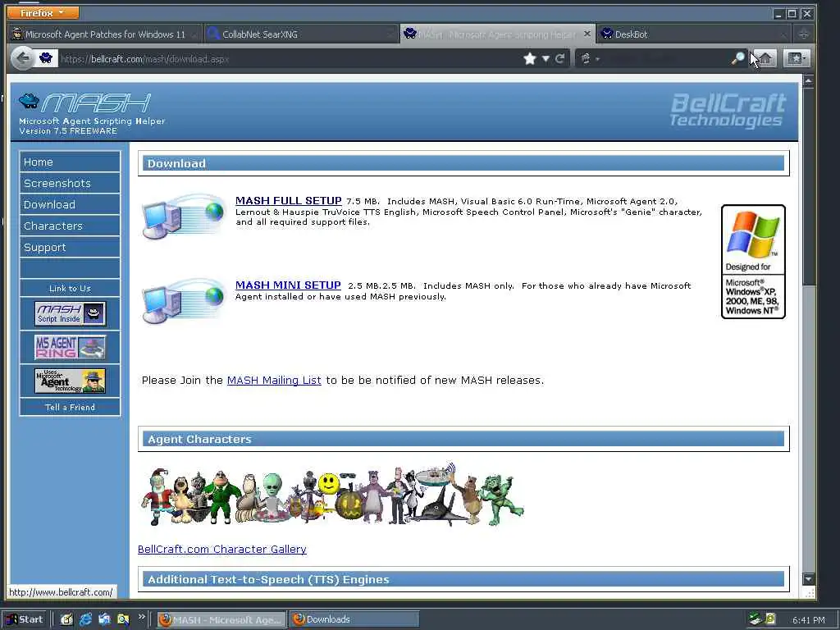
Task: Open Download in the sidebar menu
Action: 70,204
